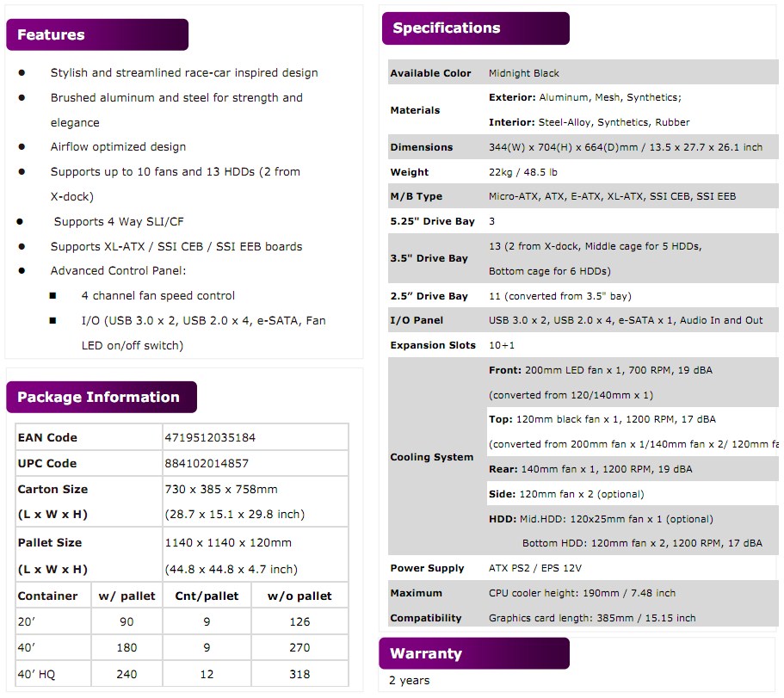Click the Warranty section header
This screenshot has width=784, height=698.
click(473, 653)
